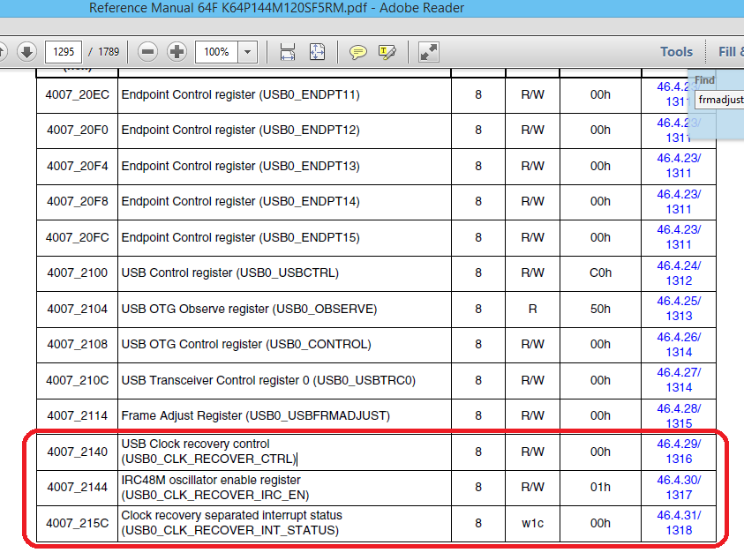Open link 46.4.25/1313 for USB0_OBSERVE
Viewport: 744px width, 560px height.
[679, 309]
